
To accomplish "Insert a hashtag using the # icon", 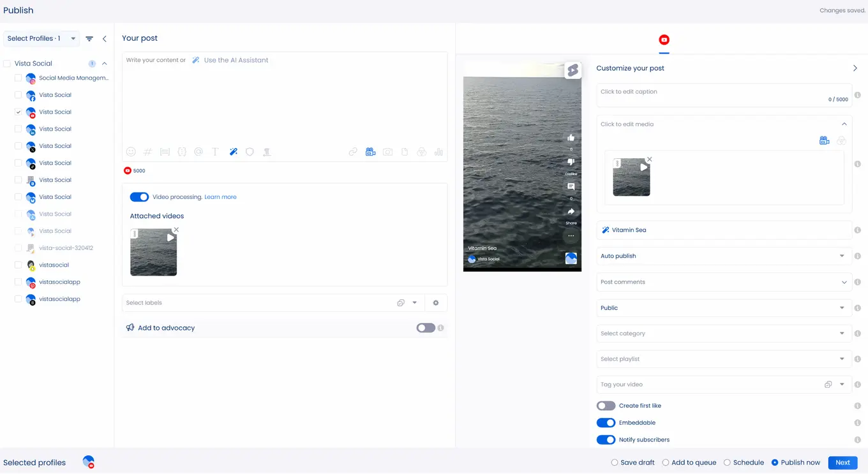I will (x=147, y=152).
